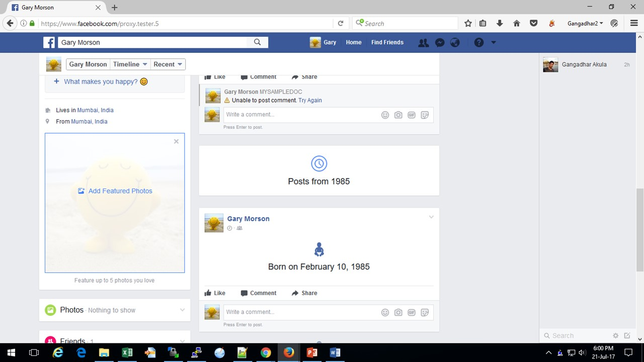Image resolution: width=644 pixels, height=362 pixels.
Task: Open Word from the taskbar
Action: tap(335, 352)
